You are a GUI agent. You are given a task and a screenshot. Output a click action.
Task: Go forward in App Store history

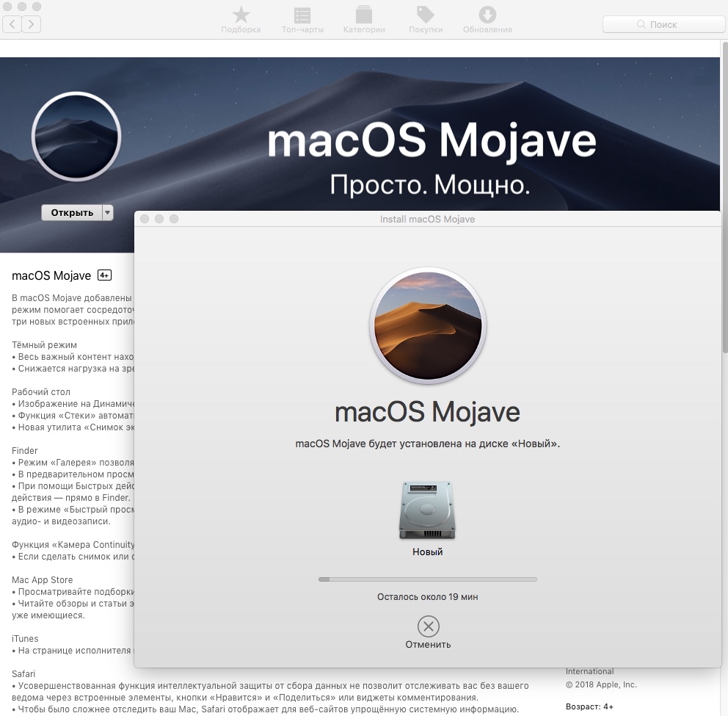[31, 24]
